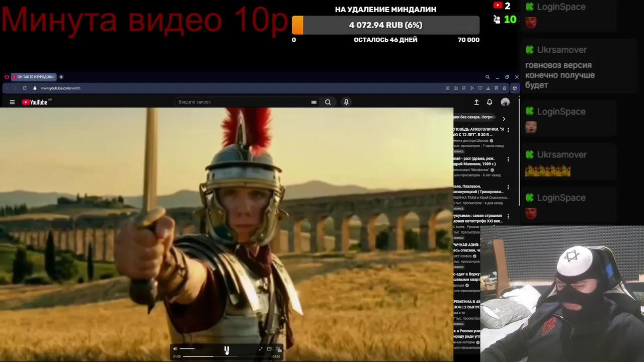
Task: Open options for самая страшная катастрофа video
Action: click(x=508, y=216)
